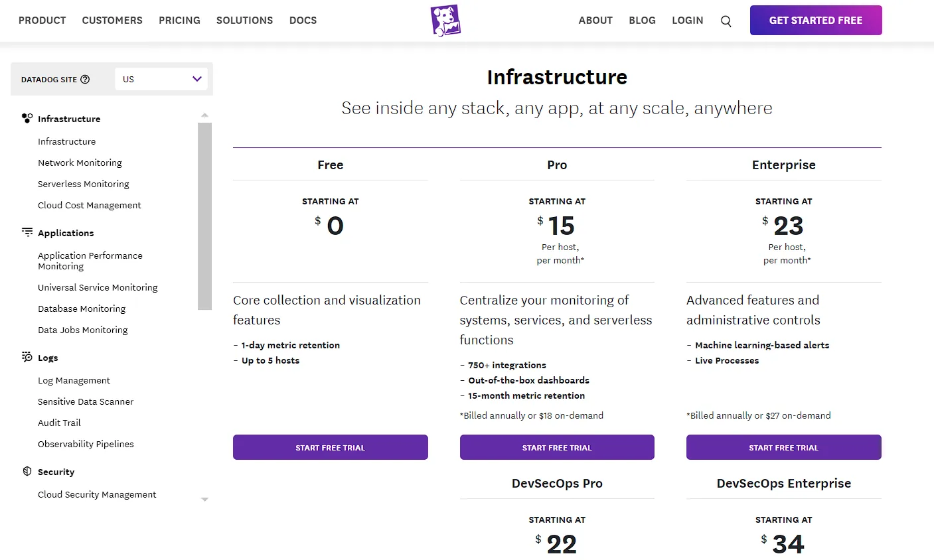Screen dimensions: 934x560
Task: Select Sensitive Data Scanner in sidebar
Action: [86, 401]
